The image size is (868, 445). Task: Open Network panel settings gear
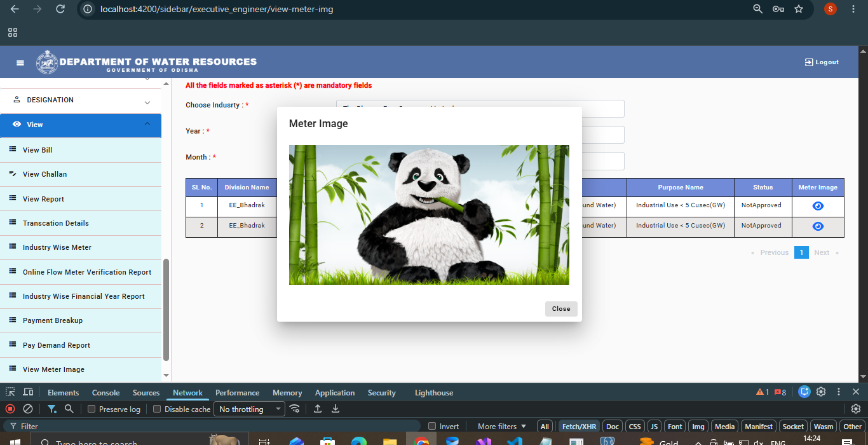[x=856, y=409]
